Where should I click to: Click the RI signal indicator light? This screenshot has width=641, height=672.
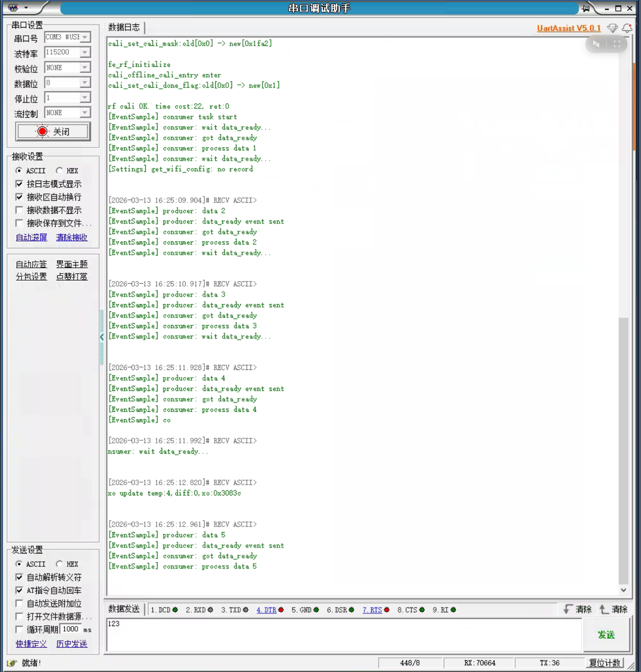(453, 610)
